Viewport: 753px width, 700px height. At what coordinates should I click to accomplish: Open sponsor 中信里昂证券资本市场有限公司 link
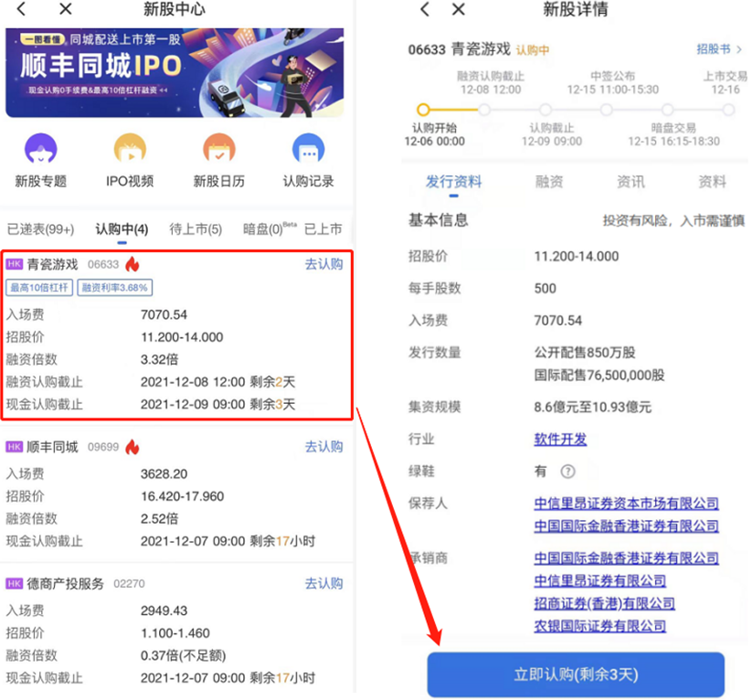click(626, 504)
